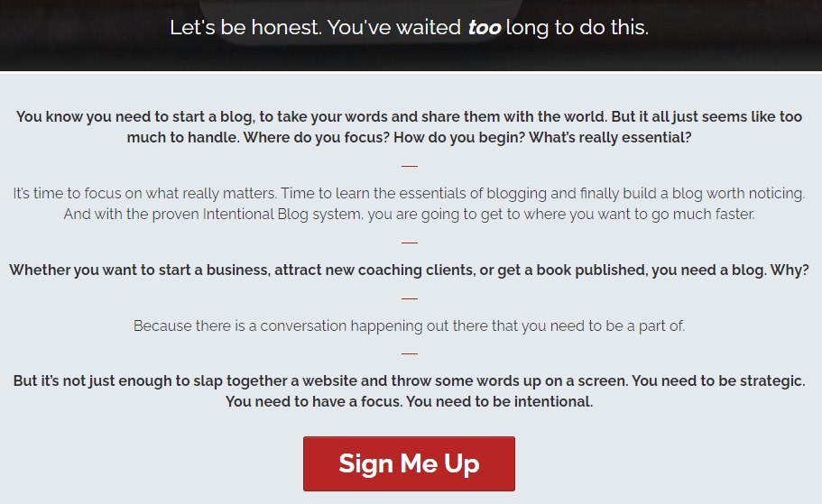Screen dimensions: 822x504
Task: Click the red divider above "Whether you want"
Action: coord(410,243)
